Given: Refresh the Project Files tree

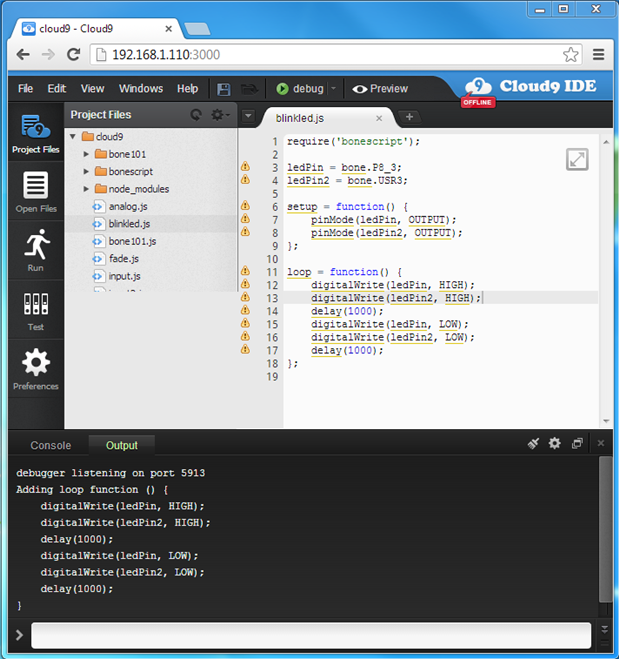Looking at the screenshot, I should tap(196, 115).
